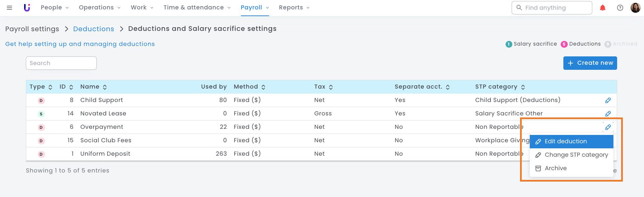Open the user profile avatar
Image resolution: width=644 pixels, height=197 pixels.
pyautogui.click(x=635, y=8)
